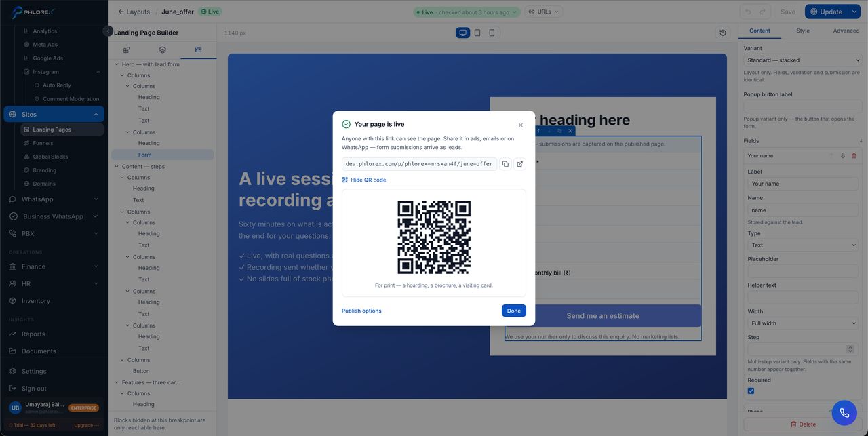Expand the HR section
This screenshot has height=436, width=868.
point(96,283)
